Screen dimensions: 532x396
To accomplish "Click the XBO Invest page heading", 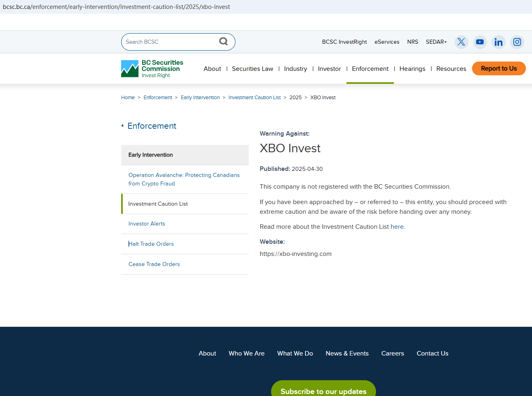I will click(x=290, y=148).
